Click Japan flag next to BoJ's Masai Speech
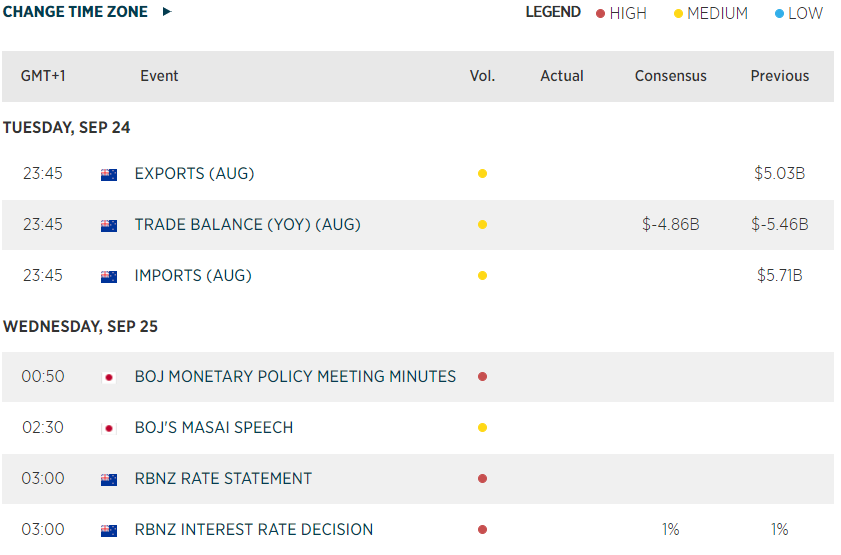This screenshot has width=841, height=555. (x=109, y=428)
